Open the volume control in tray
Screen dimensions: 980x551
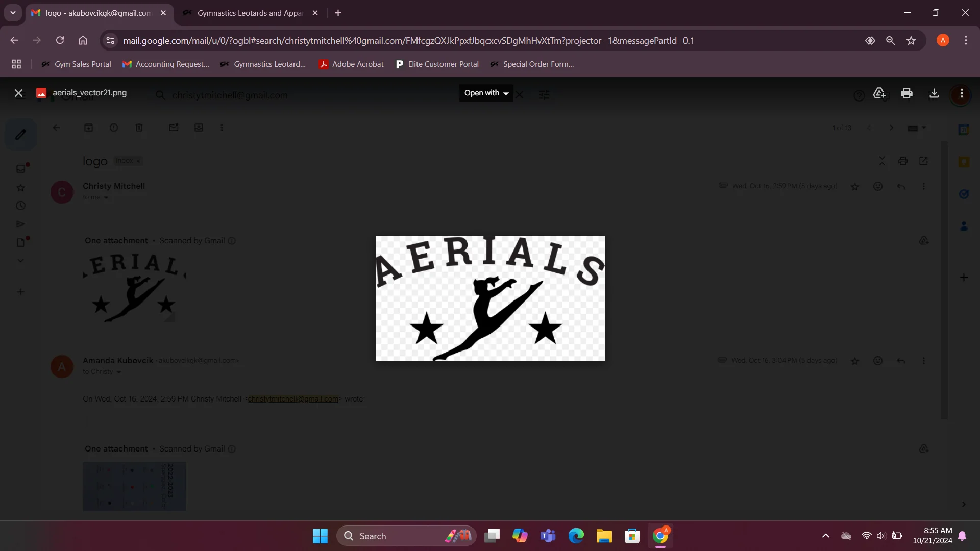point(881,536)
